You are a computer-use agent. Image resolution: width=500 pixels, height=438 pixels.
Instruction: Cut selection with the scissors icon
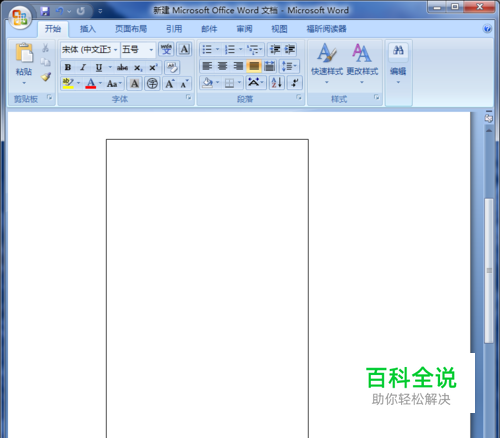click(x=45, y=48)
